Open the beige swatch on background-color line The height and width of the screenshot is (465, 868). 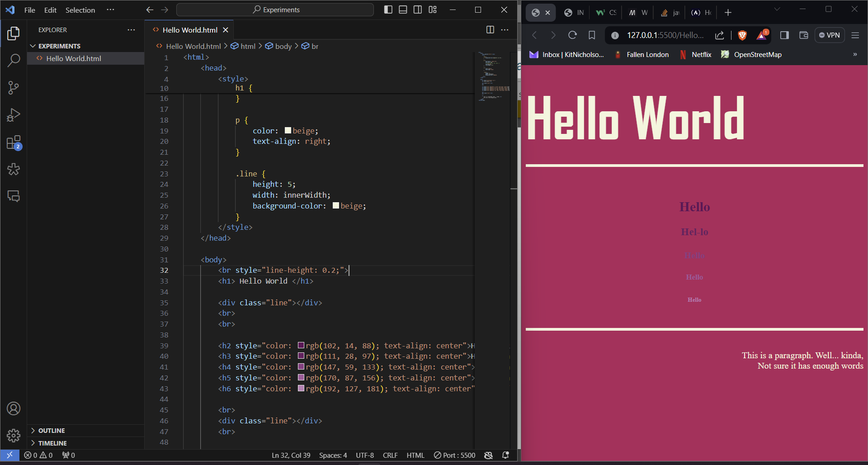tap(336, 205)
